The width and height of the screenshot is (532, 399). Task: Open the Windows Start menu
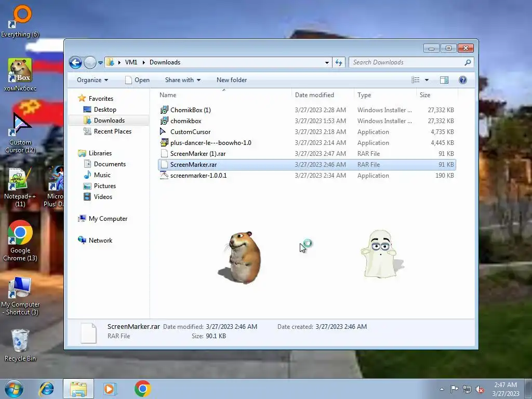point(14,389)
